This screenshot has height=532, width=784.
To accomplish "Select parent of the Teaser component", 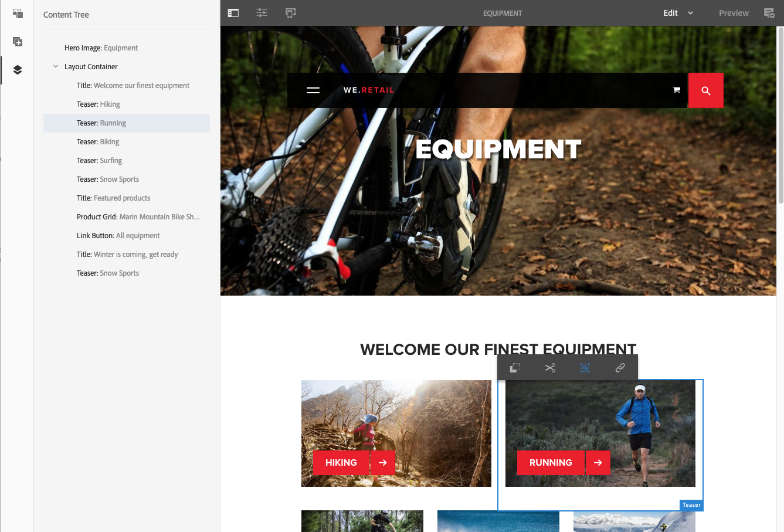I will (x=585, y=368).
